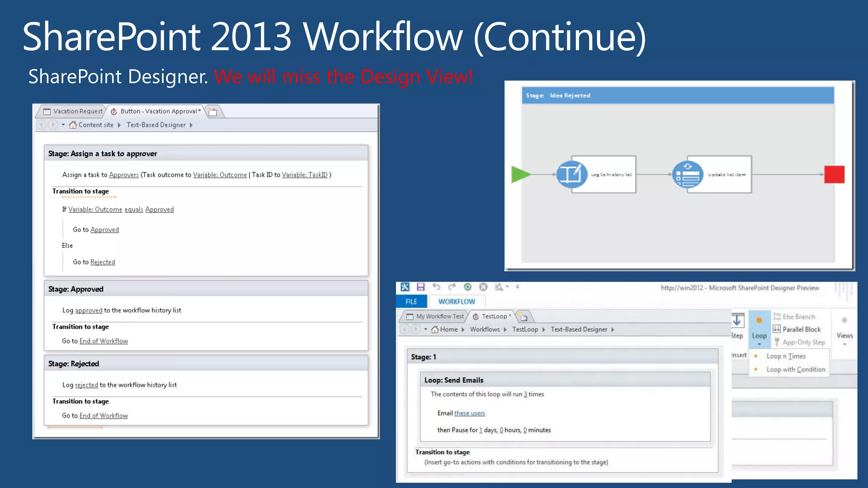
Task: Click the these users email link
Action: 469,413
